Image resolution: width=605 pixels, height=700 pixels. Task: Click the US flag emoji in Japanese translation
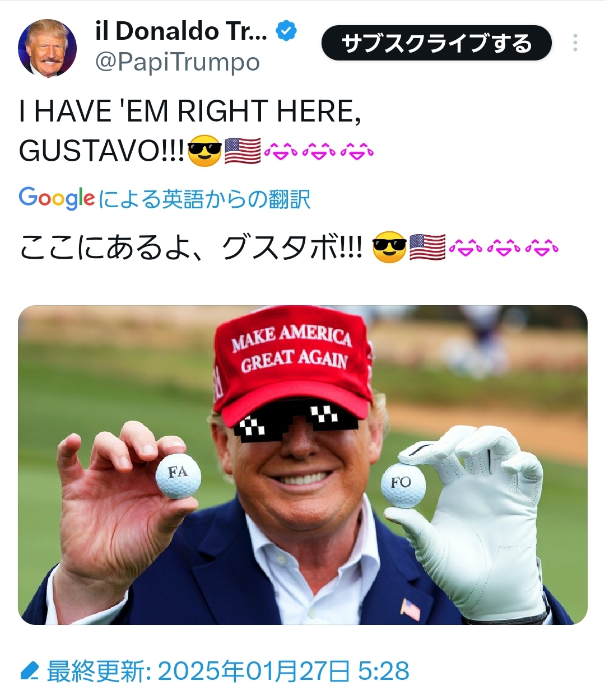pos(427,247)
